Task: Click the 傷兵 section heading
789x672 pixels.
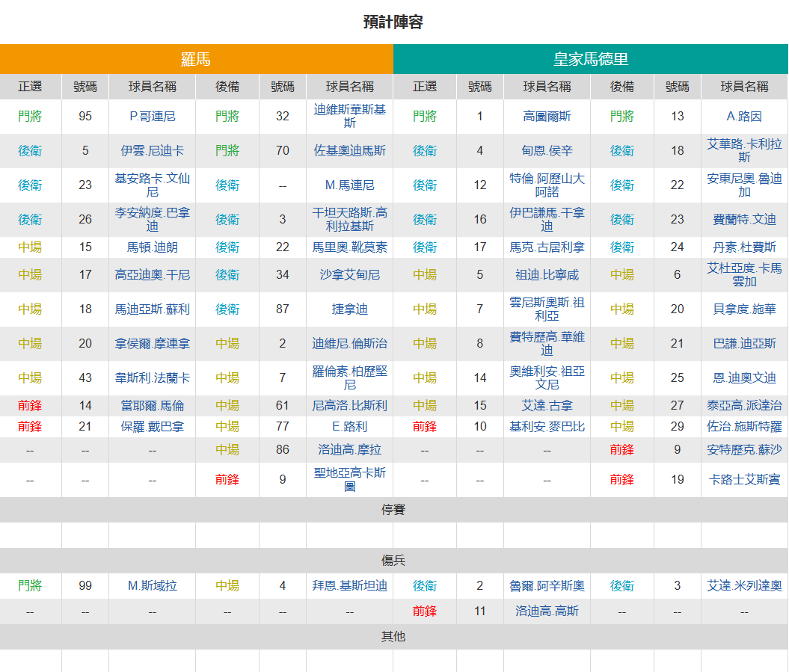Action: click(x=393, y=561)
